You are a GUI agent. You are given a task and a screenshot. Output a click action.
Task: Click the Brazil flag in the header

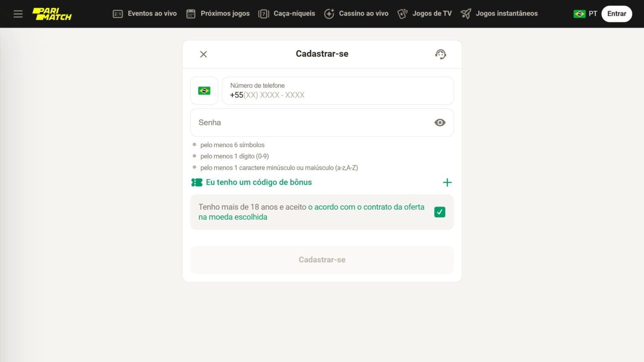[x=579, y=14]
